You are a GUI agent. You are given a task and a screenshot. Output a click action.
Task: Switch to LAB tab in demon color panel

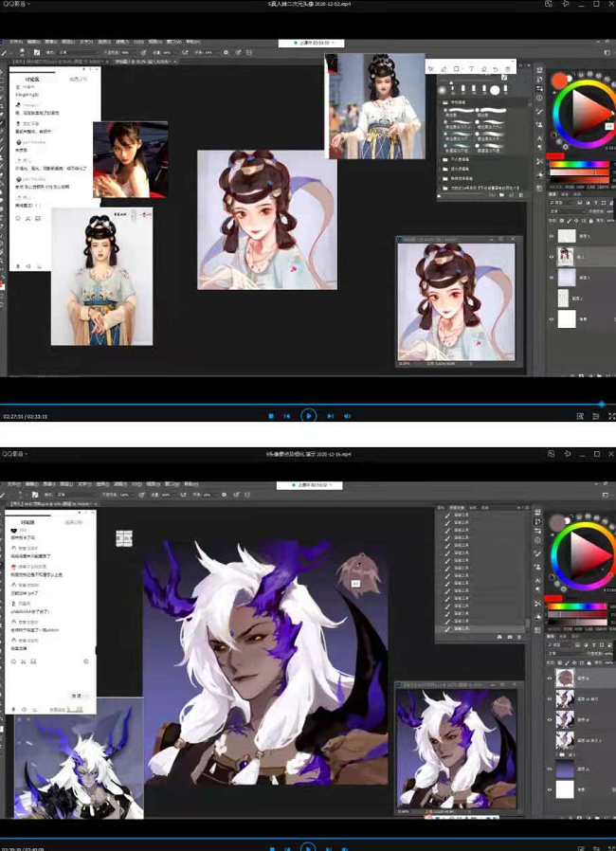[589, 629]
